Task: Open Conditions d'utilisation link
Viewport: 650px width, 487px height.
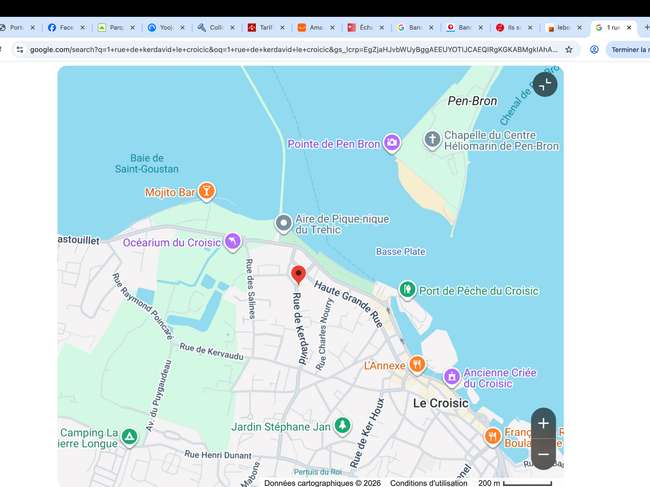Action: click(x=428, y=483)
